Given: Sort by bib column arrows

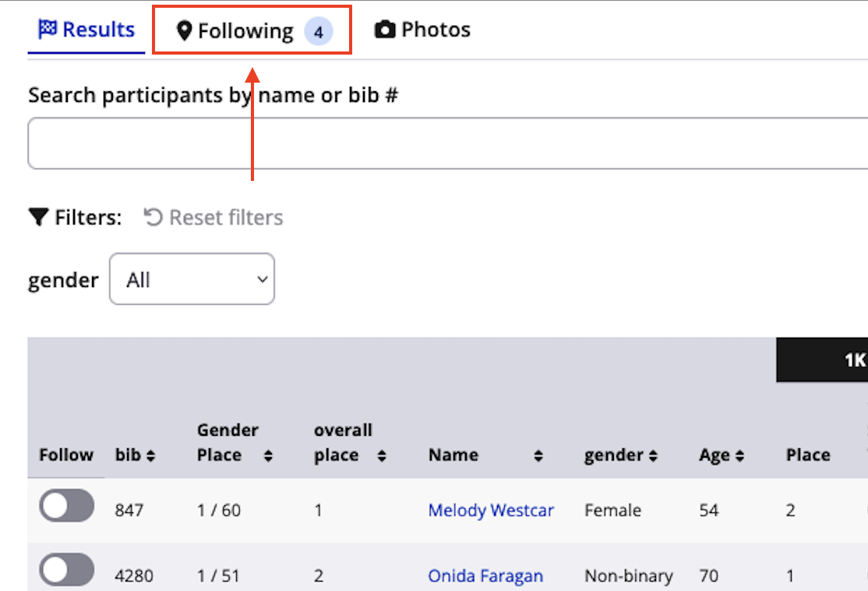Looking at the screenshot, I should [150, 455].
